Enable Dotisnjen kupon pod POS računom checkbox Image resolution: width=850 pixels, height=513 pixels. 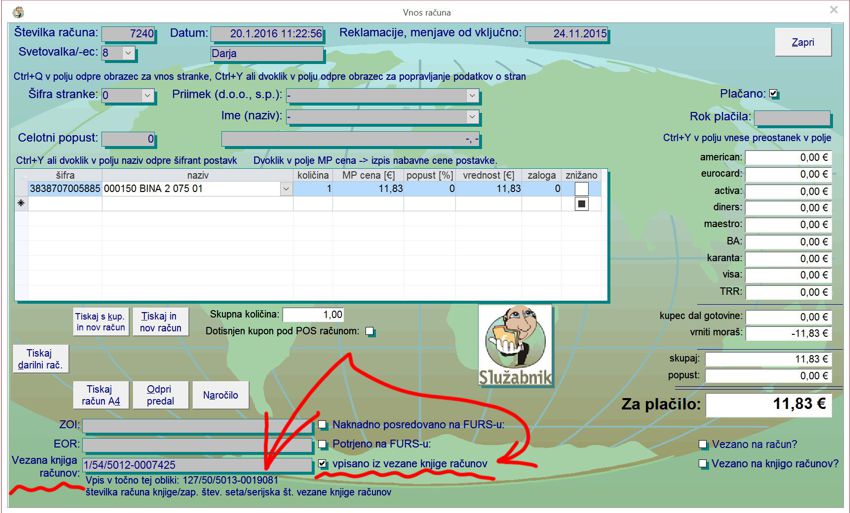(x=370, y=331)
